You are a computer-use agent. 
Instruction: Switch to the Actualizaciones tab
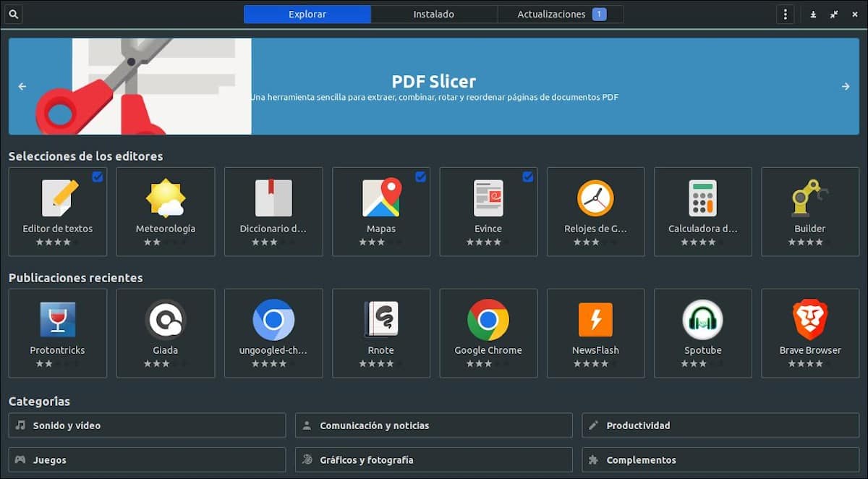tap(561, 14)
